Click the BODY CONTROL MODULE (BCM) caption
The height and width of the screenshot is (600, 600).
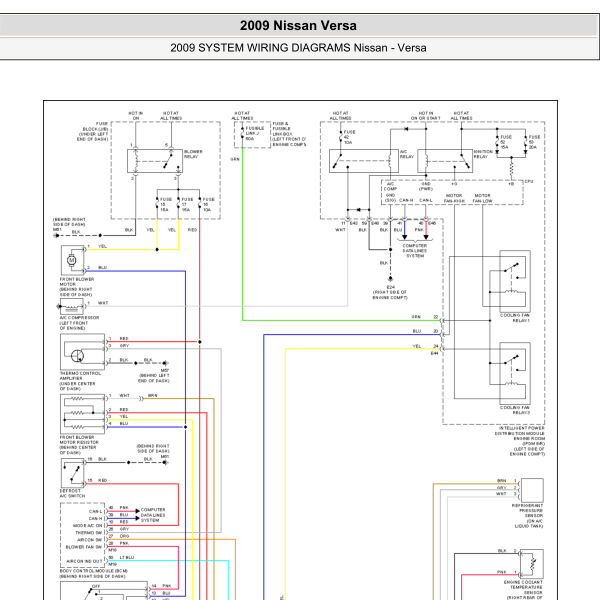93,573
